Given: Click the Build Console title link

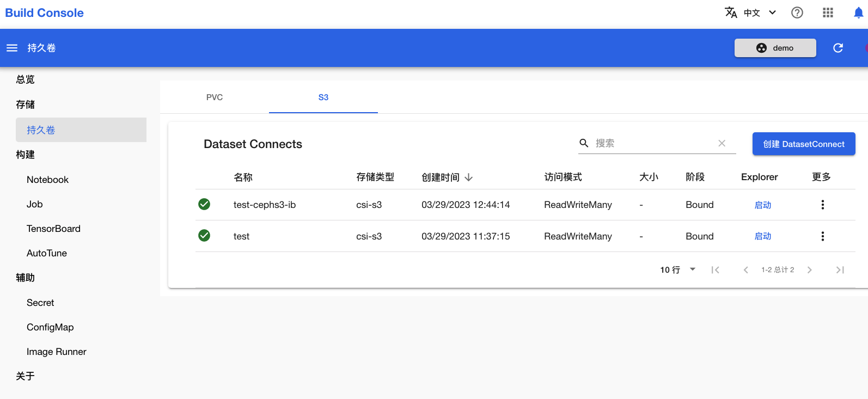Looking at the screenshot, I should (45, 13).
